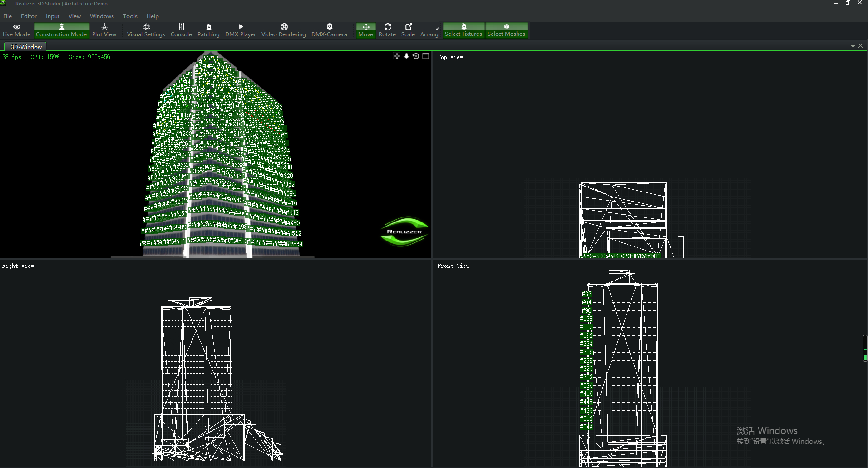Open DMX-Camera tool
This screenshot has width=868, height=468.
(329, 30)
